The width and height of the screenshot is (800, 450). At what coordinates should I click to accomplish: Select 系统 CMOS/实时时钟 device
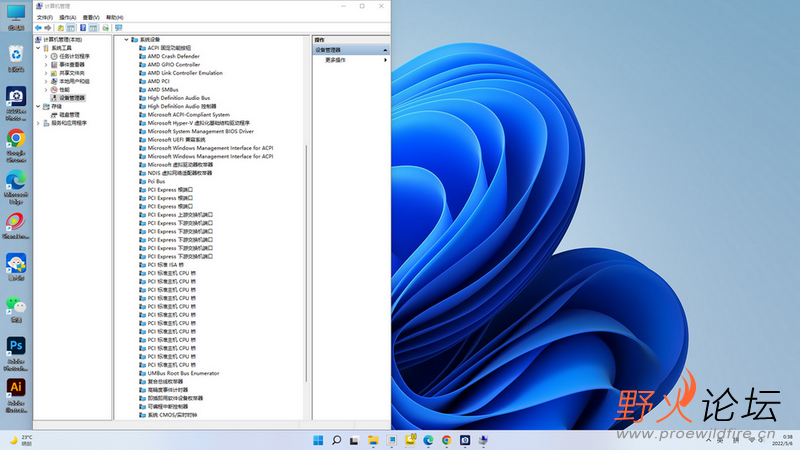click(172, 415)
